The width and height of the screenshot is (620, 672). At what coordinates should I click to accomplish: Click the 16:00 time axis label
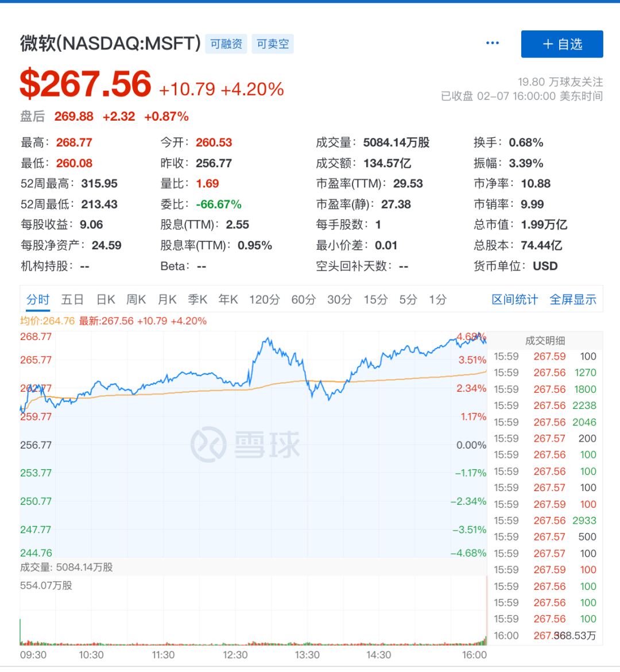(474, 655)
